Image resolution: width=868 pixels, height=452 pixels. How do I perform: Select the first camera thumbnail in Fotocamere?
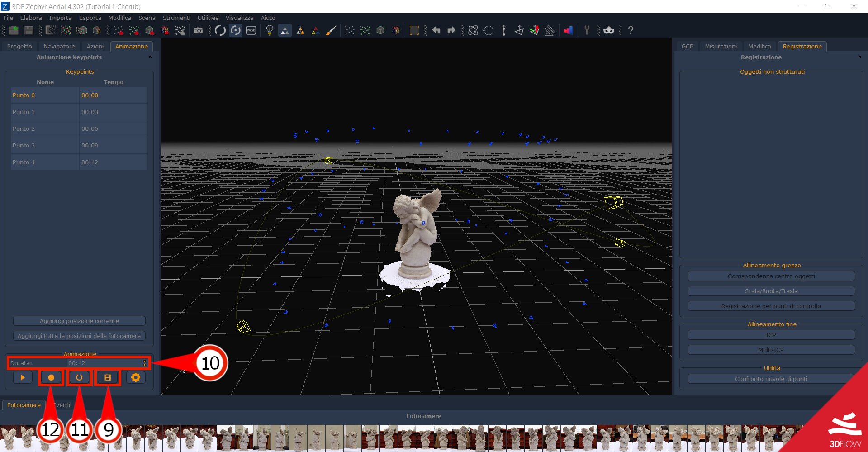[x=9, y=437]
